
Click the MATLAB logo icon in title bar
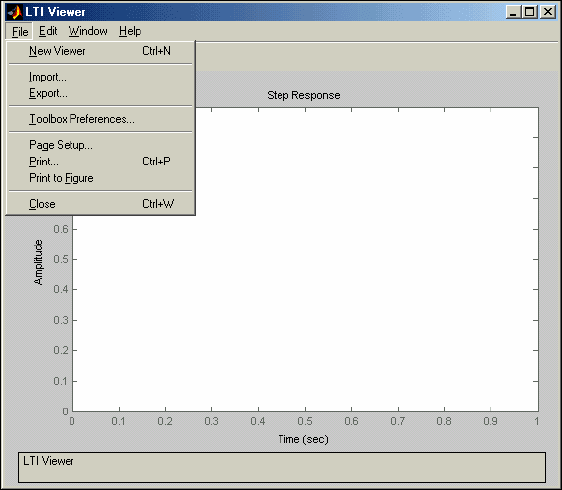14,12
